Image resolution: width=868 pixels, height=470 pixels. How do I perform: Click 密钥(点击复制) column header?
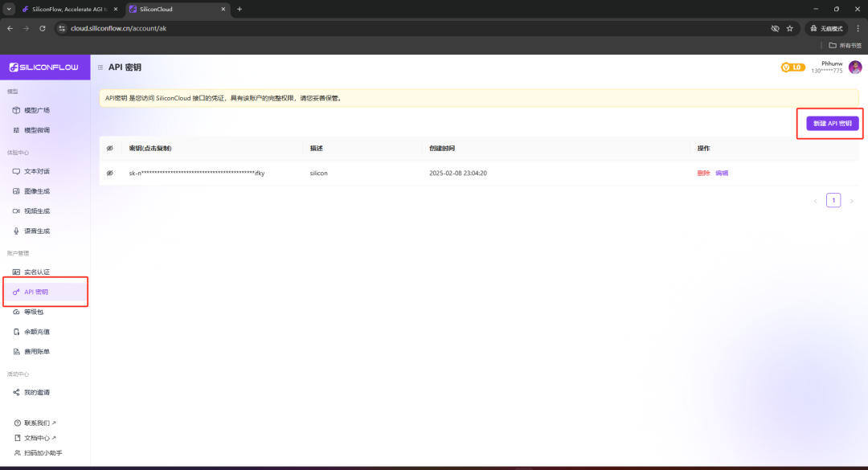[x=150, y=149]
